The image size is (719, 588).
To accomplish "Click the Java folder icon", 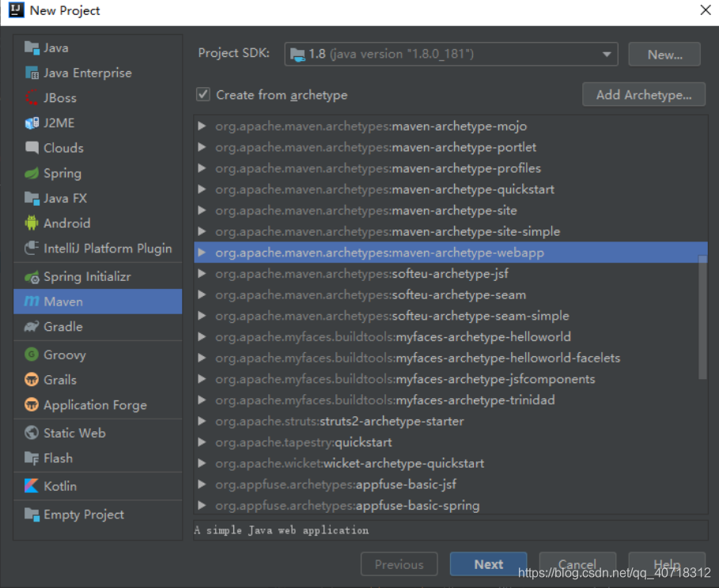I will [x=32, y=47].
